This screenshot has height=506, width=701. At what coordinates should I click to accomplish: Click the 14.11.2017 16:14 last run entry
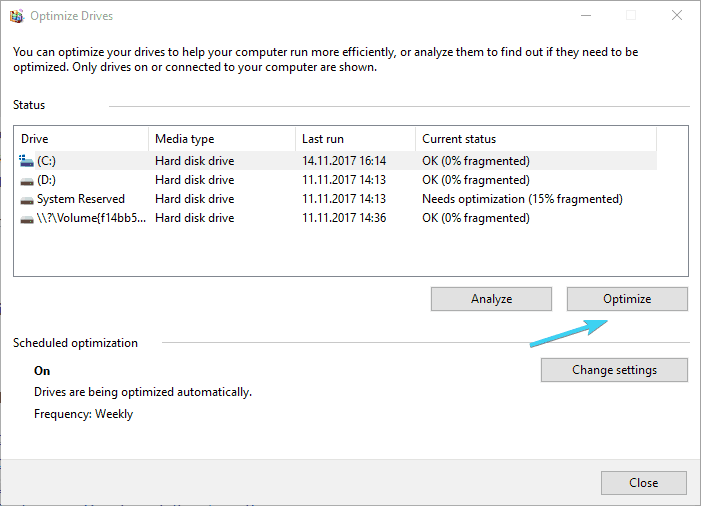coord(344,161)
